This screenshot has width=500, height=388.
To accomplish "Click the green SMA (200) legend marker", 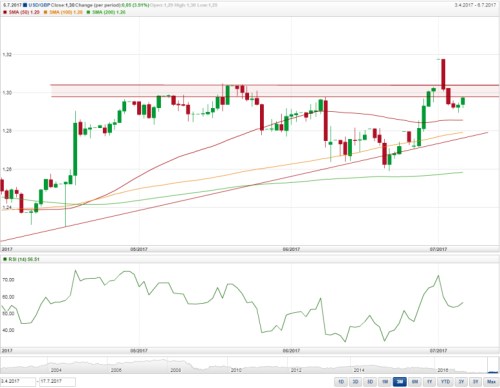I will pos(88,12).
